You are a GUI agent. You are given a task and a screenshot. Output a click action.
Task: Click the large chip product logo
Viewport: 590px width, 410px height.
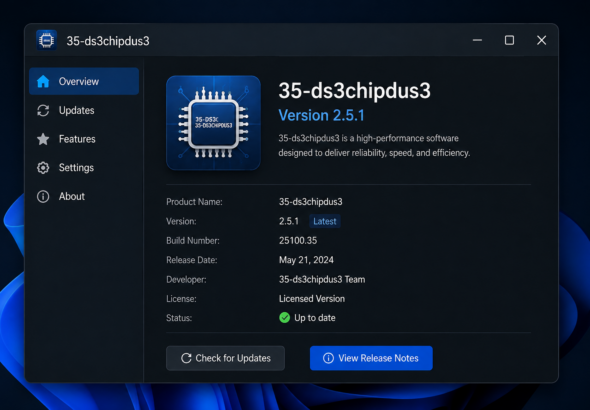(213, 123)
